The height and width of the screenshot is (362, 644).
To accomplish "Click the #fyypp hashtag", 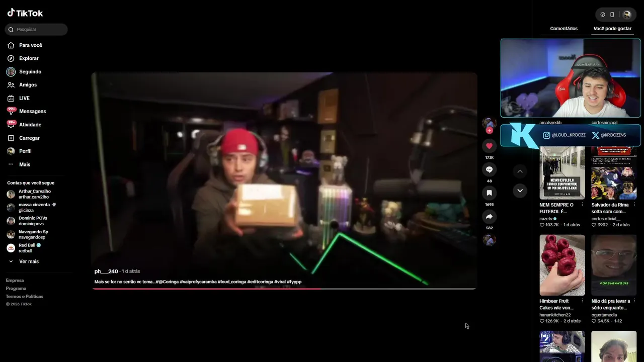I will tap(294, 282).
